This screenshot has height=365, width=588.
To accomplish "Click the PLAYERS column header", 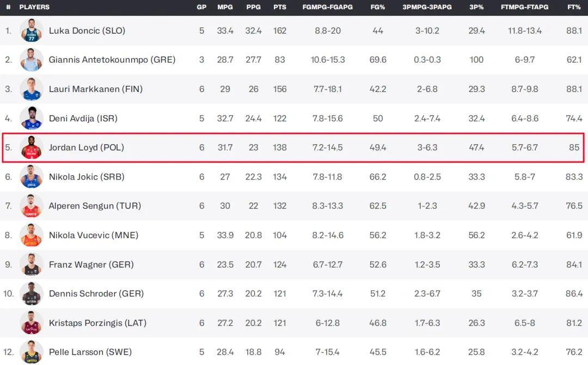I will (x=34, y=7).
